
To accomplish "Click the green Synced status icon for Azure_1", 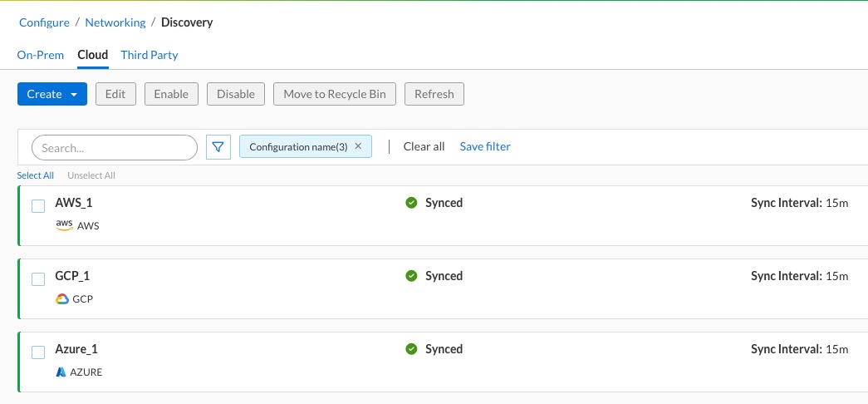I will [x=411, y=349].
